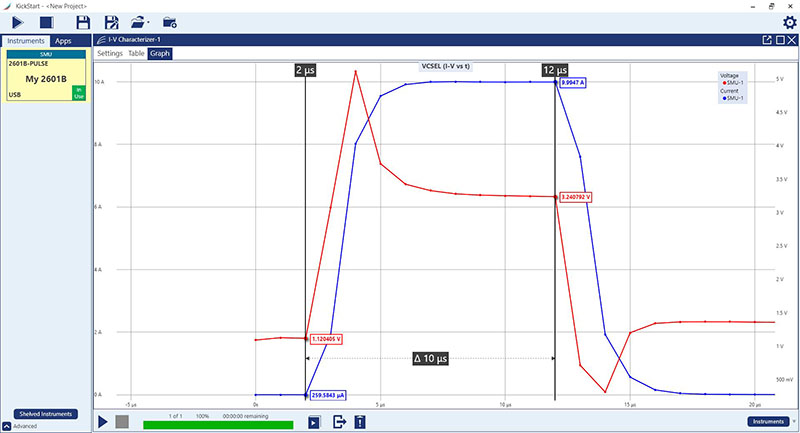Click the new project folder icon
The width and height of the screenshot is (800, 433).
click(170, 21)
